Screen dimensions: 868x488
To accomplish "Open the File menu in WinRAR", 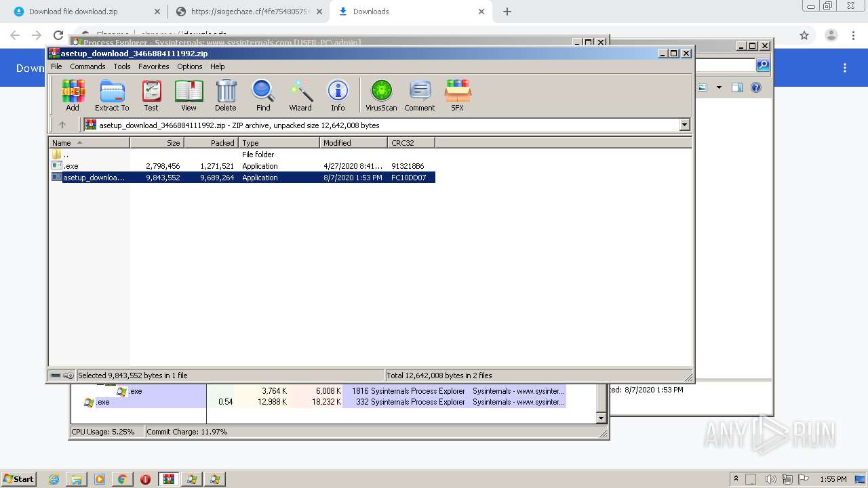I will [x=56, y=66].
